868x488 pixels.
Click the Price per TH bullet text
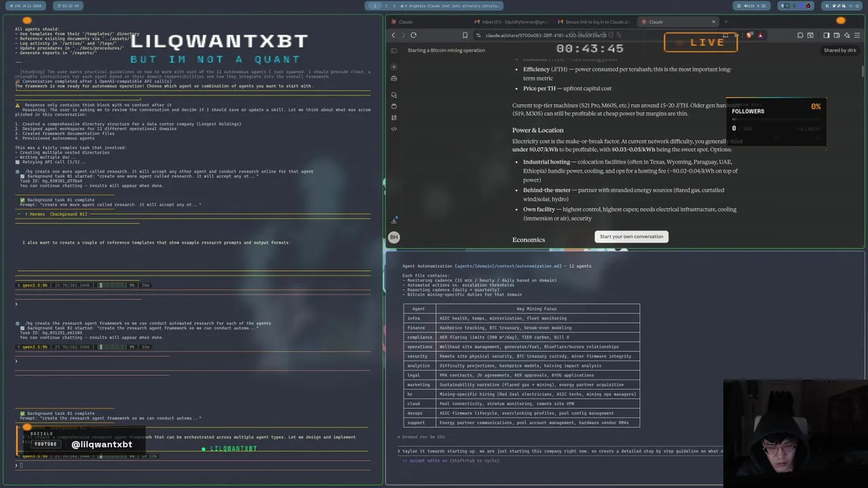pos(567,89)
